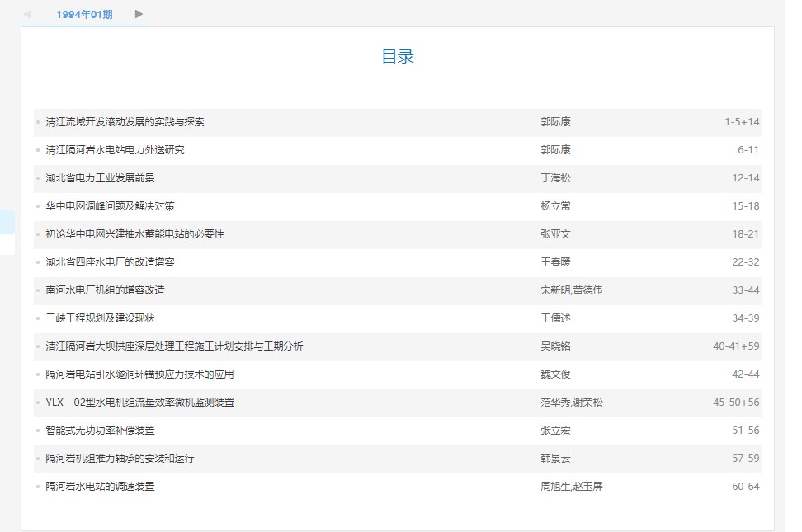802x532 pixels.
Task: Click page range 18-21
Action: [746, 234]
